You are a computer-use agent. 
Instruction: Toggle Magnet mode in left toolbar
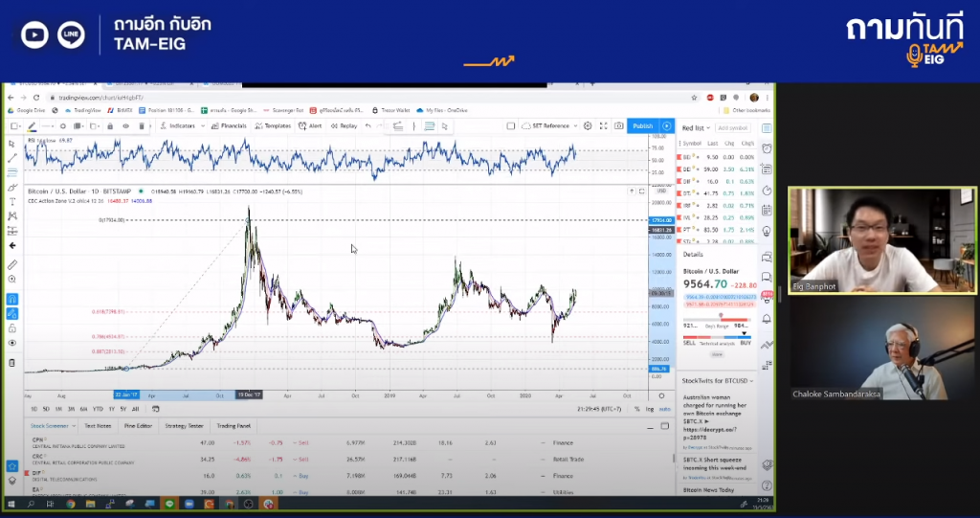(x=11, y=299)
